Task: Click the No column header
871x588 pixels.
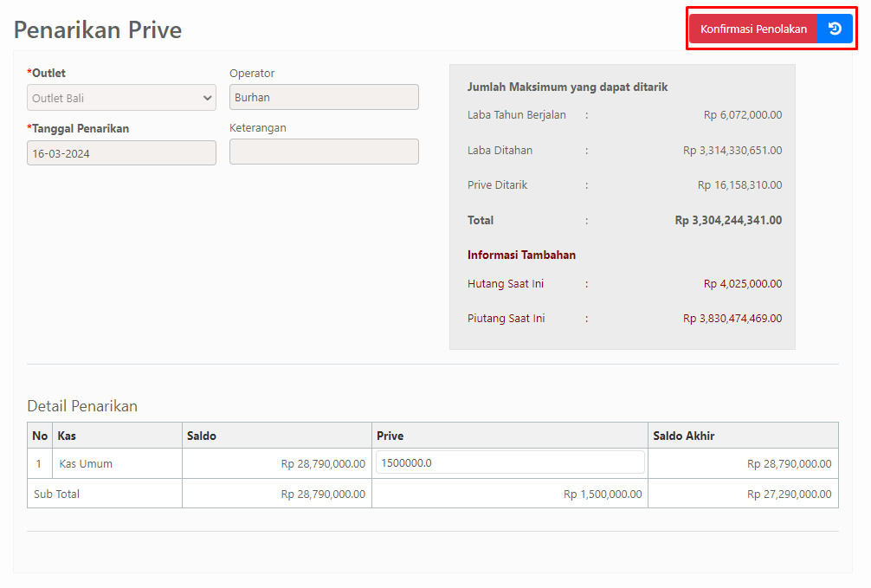Action: click(x=40, y=436)
